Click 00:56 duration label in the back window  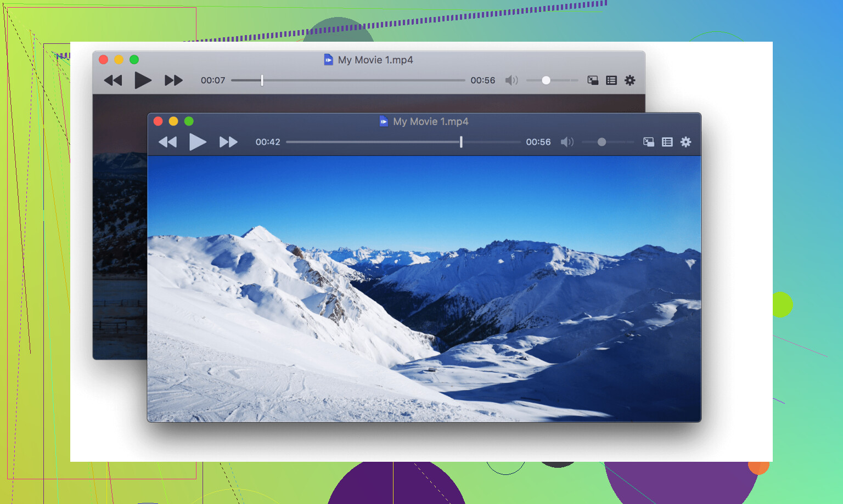click(483, 81)
